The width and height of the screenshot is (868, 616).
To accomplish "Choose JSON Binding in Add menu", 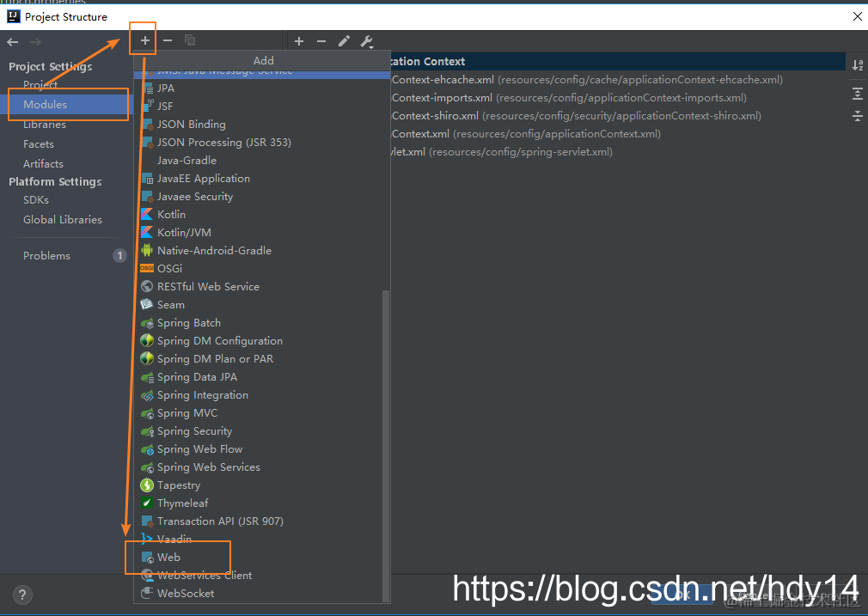I will [x=261, y=124].
